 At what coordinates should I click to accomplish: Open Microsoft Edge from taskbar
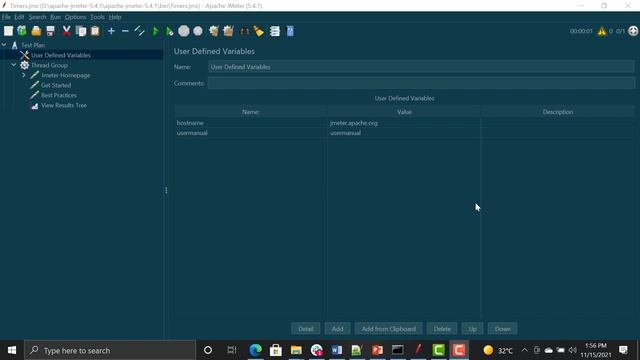256,350
